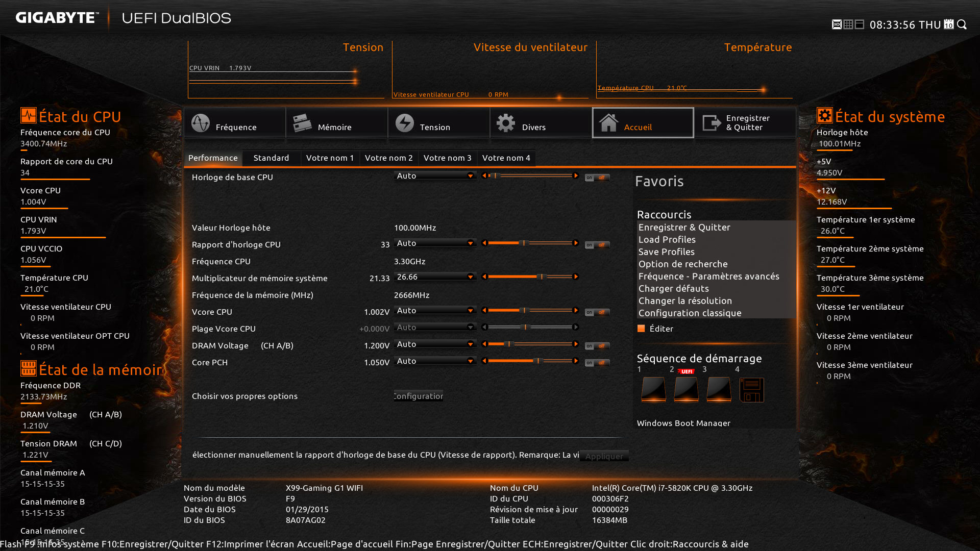This screenshot has height=551, width=980.
Task: Open the calendar date icon
Action: [x=949, y=24]
